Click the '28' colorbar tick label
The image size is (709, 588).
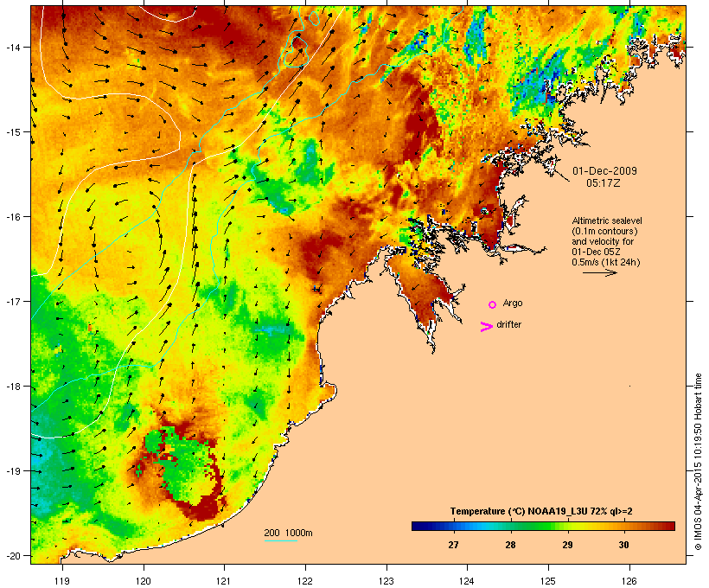(x=510, y=545)
